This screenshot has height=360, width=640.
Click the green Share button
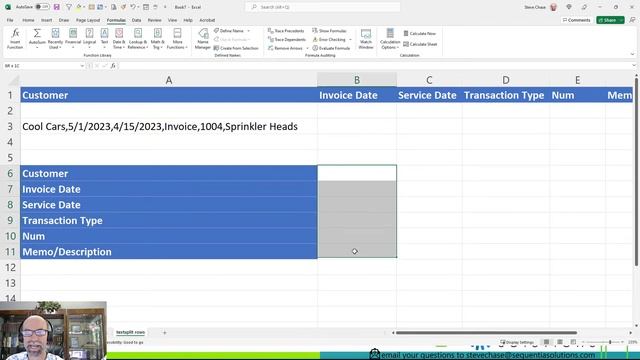point(610,20)
